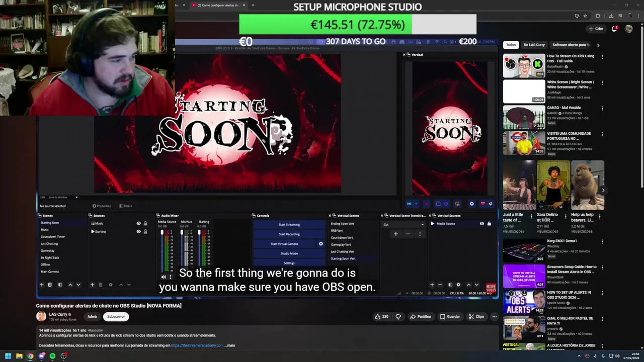This screenshot has height=362, width=644.
Task: Toggle Studio Mode in OBS Controls
Action: [x=289, y=253]
